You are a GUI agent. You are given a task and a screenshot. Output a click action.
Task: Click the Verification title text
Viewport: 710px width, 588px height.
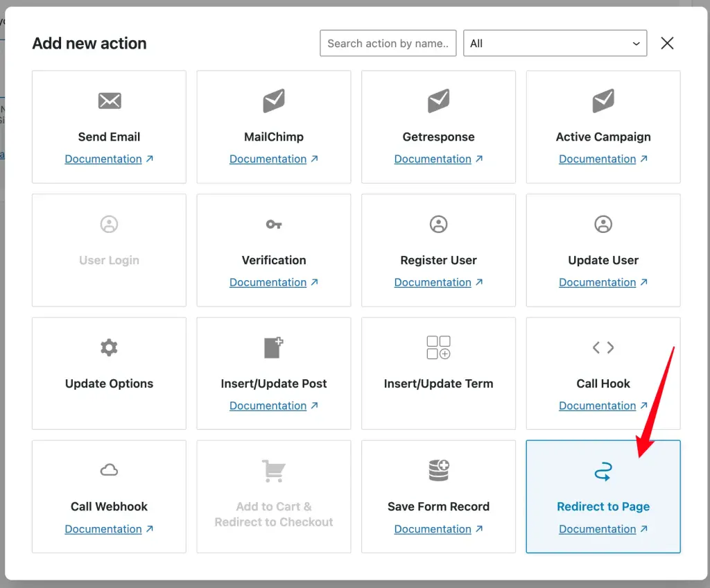point(274,260)
